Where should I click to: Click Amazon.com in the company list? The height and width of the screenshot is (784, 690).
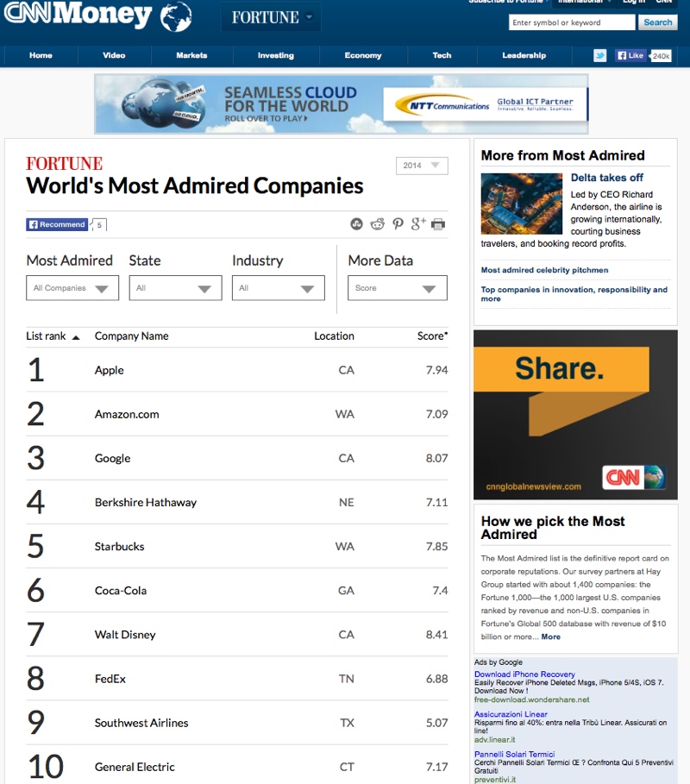click(x=127, y=414)
